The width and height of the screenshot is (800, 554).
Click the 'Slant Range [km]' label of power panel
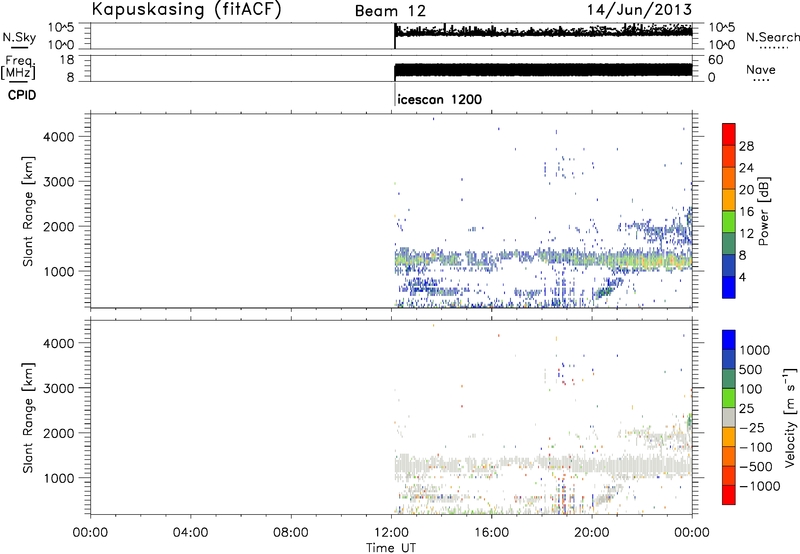coord(28,212)
